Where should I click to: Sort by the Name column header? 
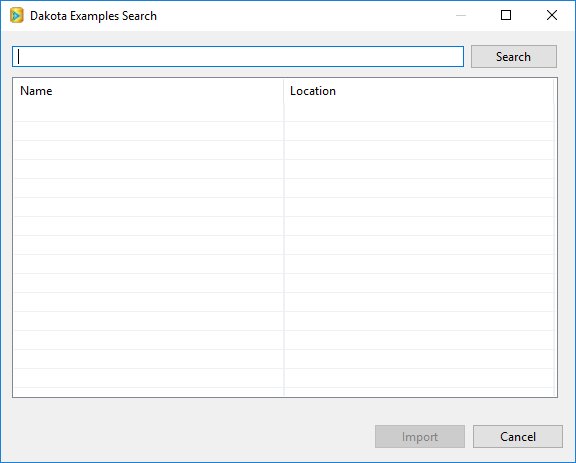tap(148, 91)
